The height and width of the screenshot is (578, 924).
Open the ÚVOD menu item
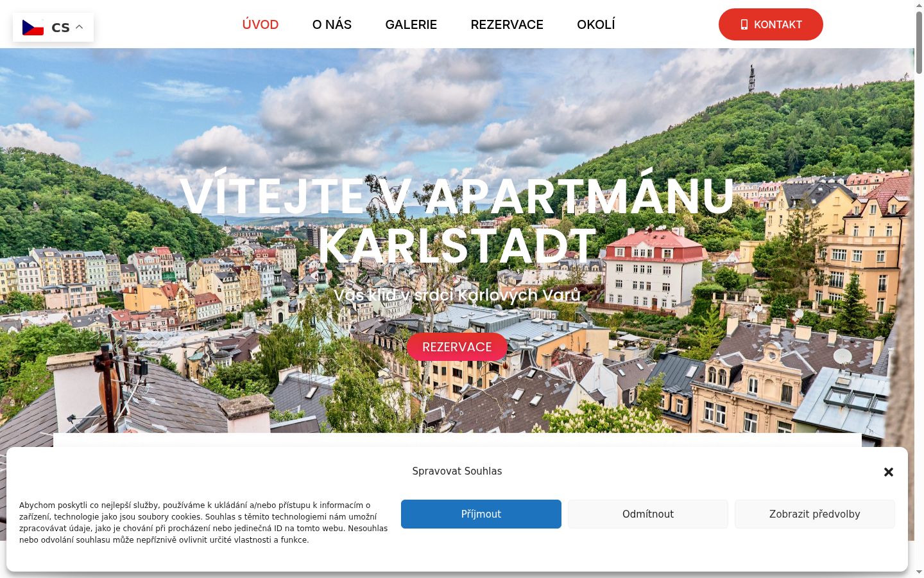click(x=261, y=24)
